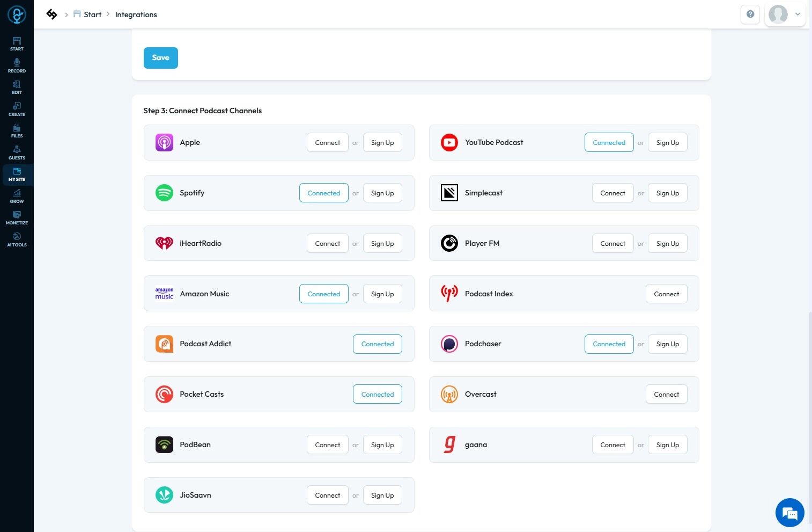Open the Start section in sidebar
Image resolution: width=812 pixels, height=532 pixels.
point(17,44)
